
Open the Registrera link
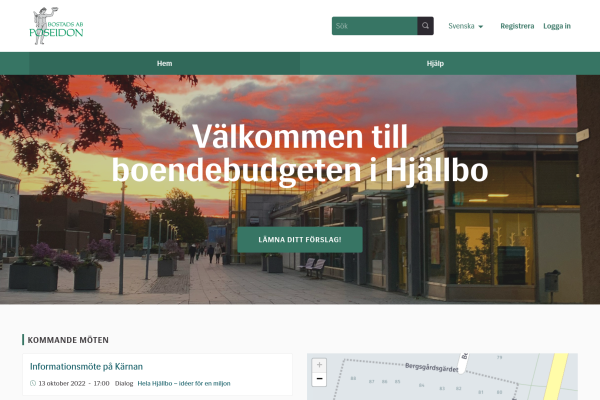(x=517, y=26)
